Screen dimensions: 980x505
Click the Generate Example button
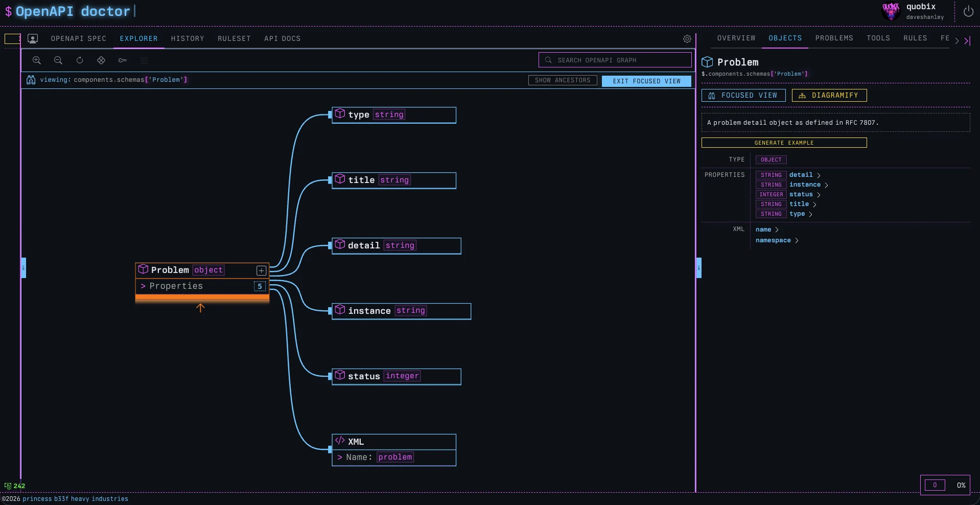click(x=784, y=143)
